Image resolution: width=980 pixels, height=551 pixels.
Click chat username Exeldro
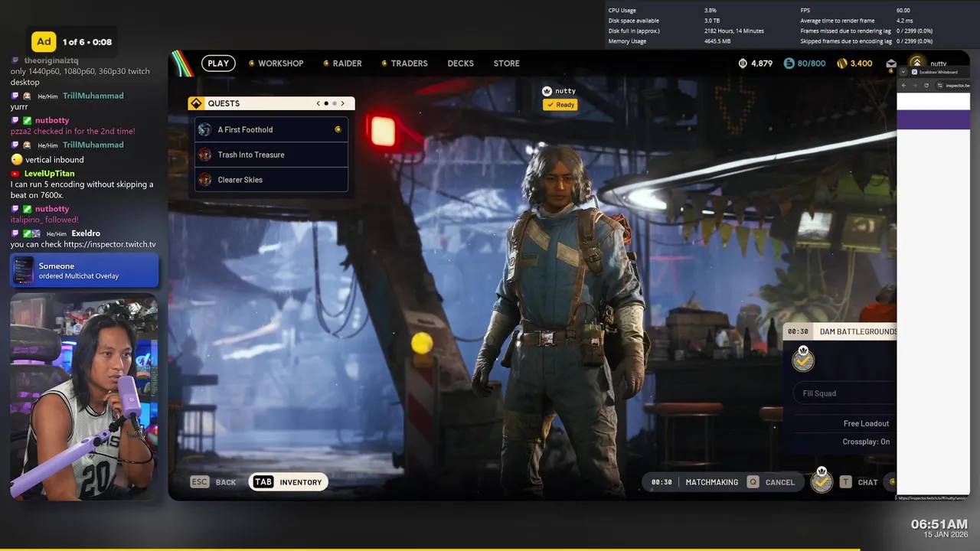point(86,233)
